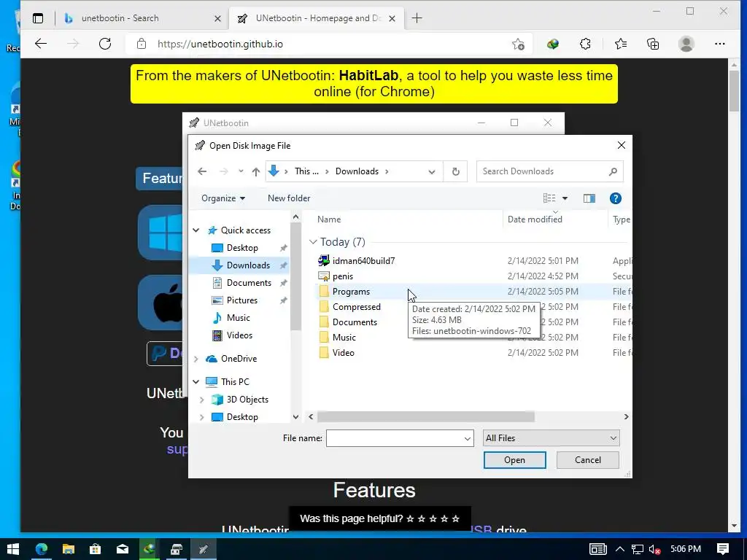Click the Search Downloads field

click(549, 171)
